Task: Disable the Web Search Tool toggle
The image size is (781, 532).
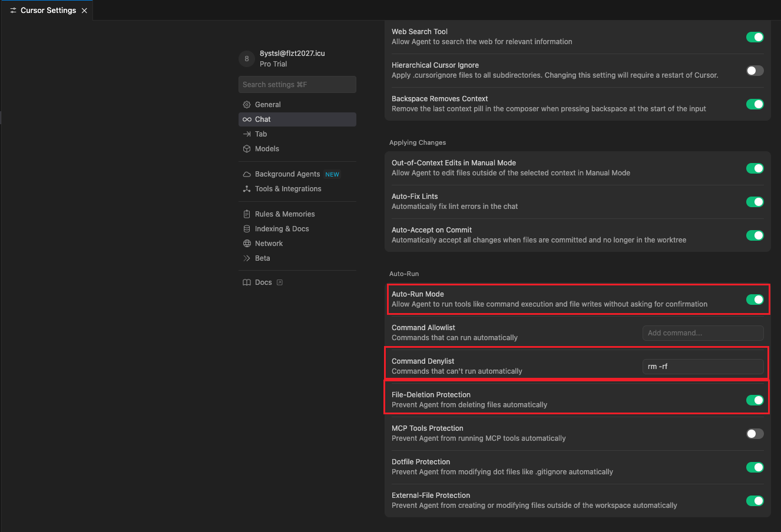Action: (755, 37)
